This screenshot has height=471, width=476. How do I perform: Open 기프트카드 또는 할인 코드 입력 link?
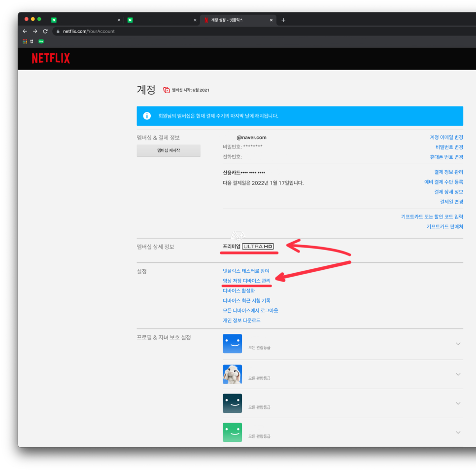(x=432, y=217)
